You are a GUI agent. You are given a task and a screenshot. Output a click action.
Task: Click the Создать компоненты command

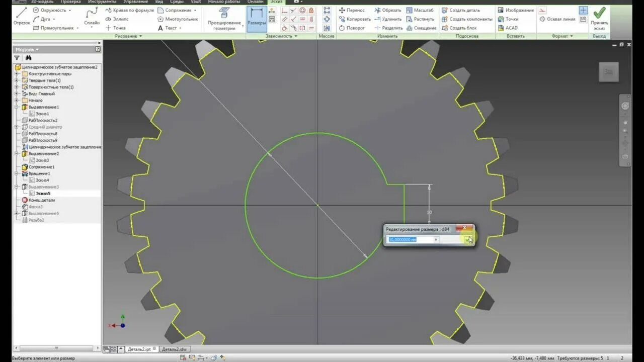pyautogui.click(x=467, y=19)
